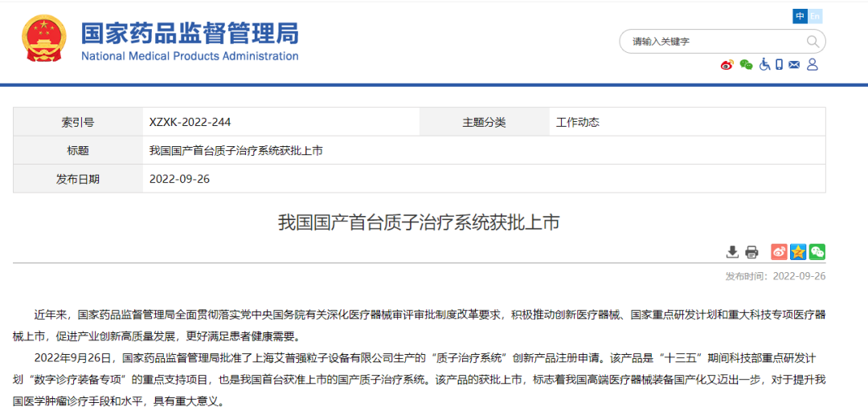Image resolution: width=868 pixels, height=411 pixels.
Task: Open the wheelchair accessibility icon
Action: coord(764,64)
